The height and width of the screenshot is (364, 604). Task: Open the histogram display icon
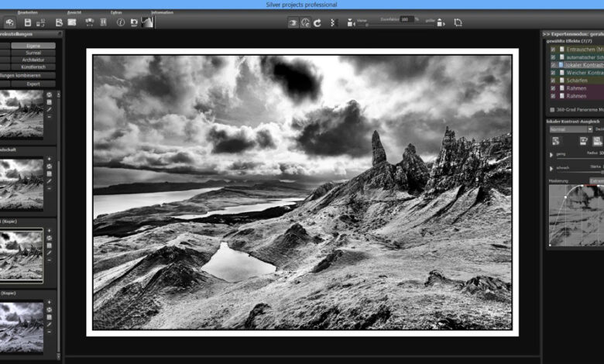click(148, 22)
